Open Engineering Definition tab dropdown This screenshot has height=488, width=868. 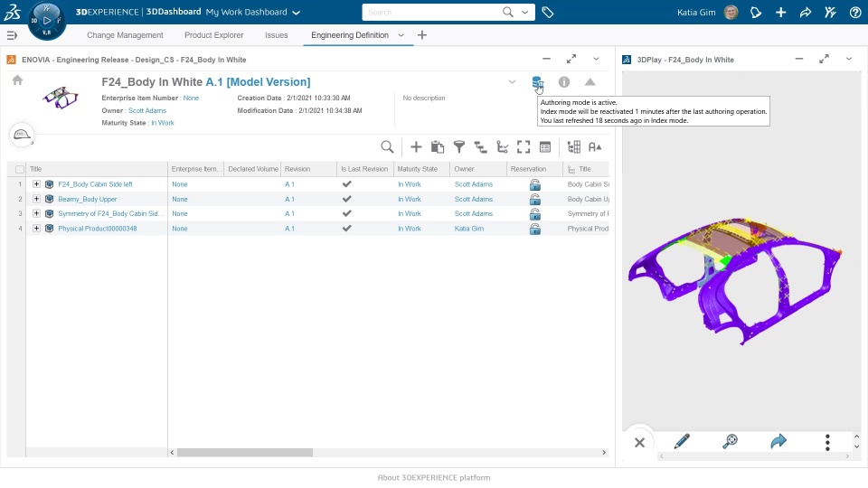point(401,35)
